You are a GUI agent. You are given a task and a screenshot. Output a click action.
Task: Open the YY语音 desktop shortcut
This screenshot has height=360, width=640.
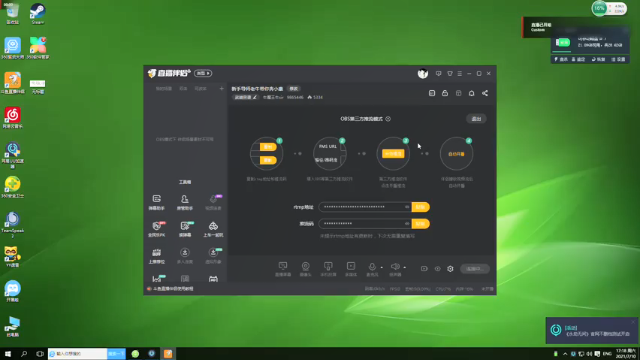tap(12, 257)
